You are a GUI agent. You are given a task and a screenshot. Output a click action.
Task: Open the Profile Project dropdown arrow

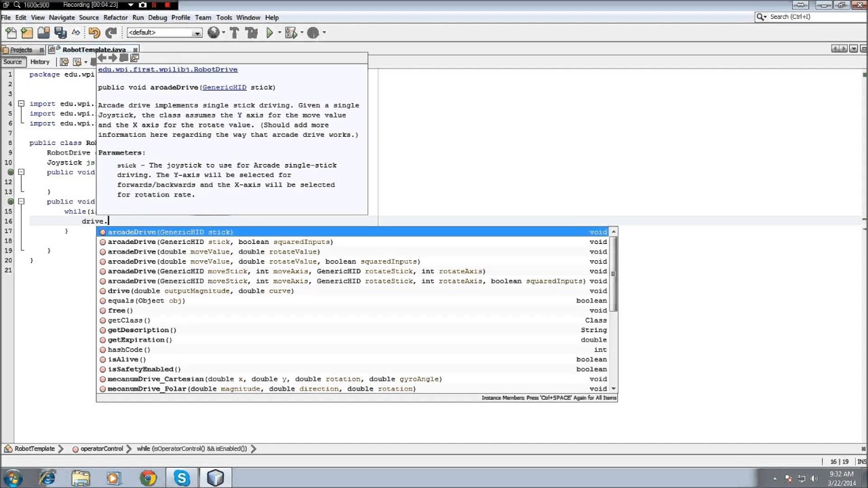click(x=323, y=33)
